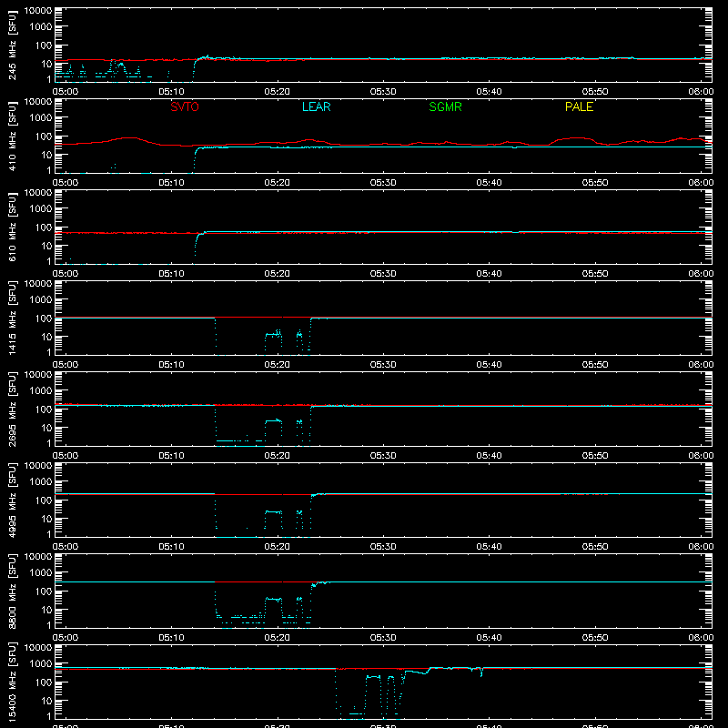This screenshot has width=728, height=728.
Task: Click 05:20 time label under 1415 MHz plot
Action: point(278,365)
